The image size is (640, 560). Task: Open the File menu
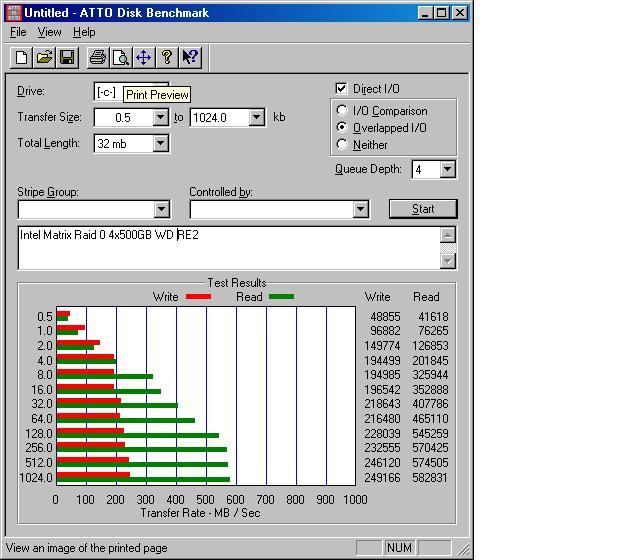click(18, 32)
